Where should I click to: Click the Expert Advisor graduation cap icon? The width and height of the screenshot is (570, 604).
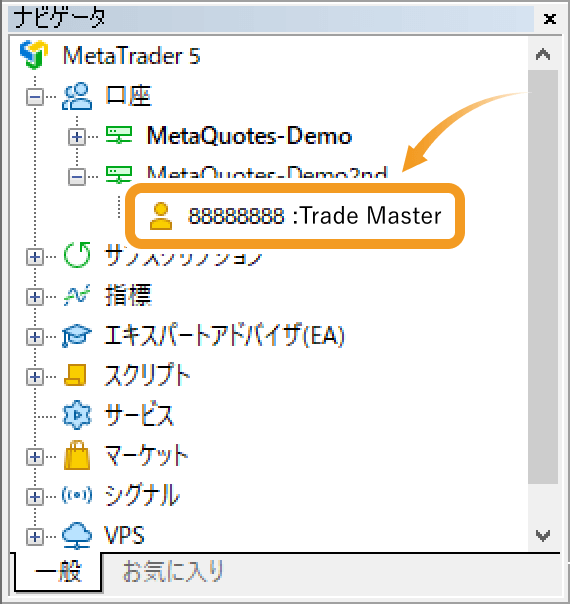pos(77,336)
